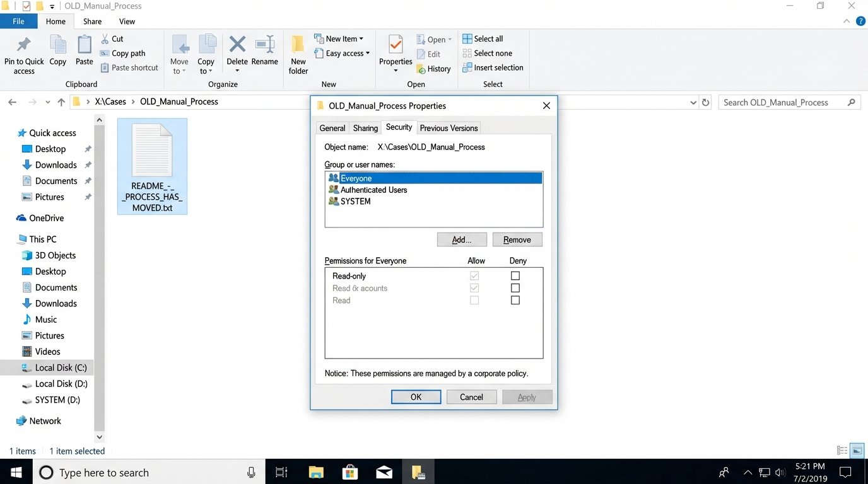Check the Deny box for Read
Viewport: 868px width, 484px height.
click(515, 300)
